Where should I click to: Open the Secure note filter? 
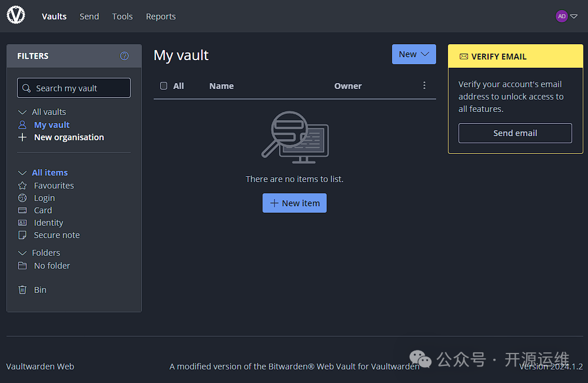click(56, 235)
